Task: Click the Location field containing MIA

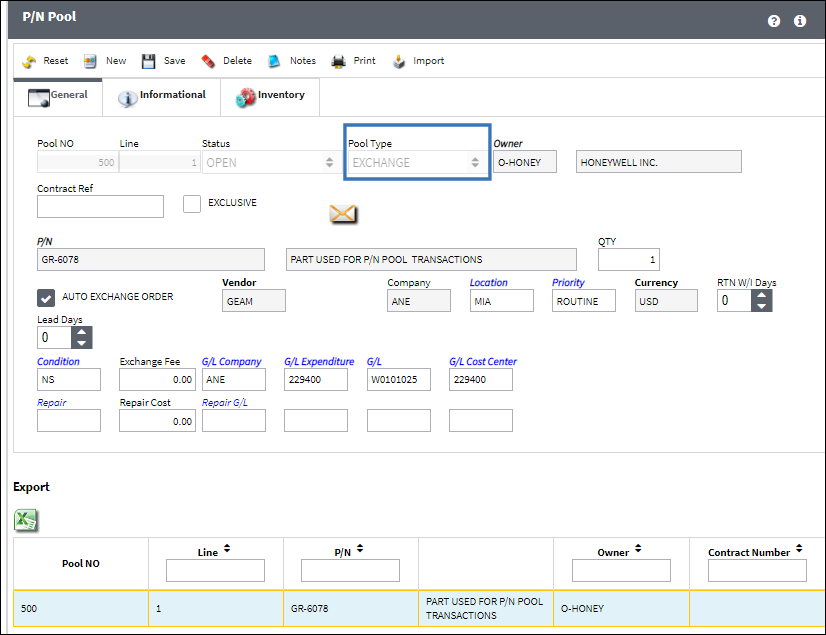Action: click(x=502, y=301)
